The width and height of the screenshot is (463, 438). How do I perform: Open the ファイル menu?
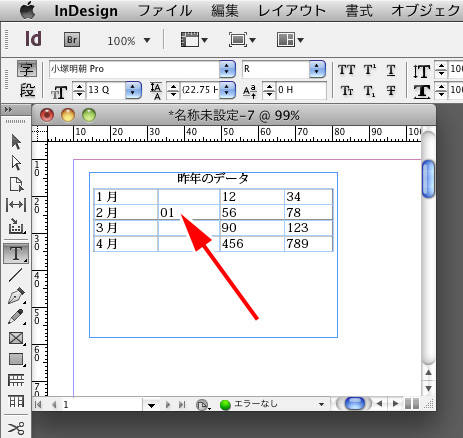(165, 11)
